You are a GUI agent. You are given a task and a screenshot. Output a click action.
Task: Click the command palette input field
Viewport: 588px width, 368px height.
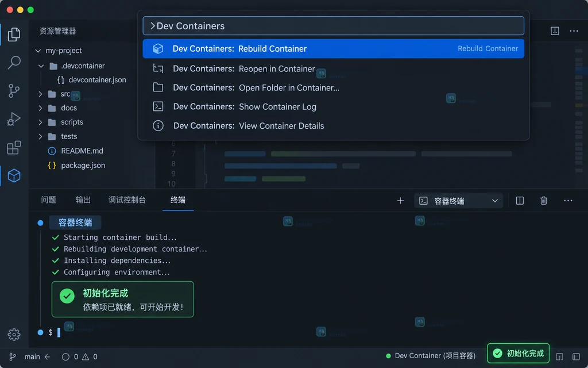pos(334,26)
